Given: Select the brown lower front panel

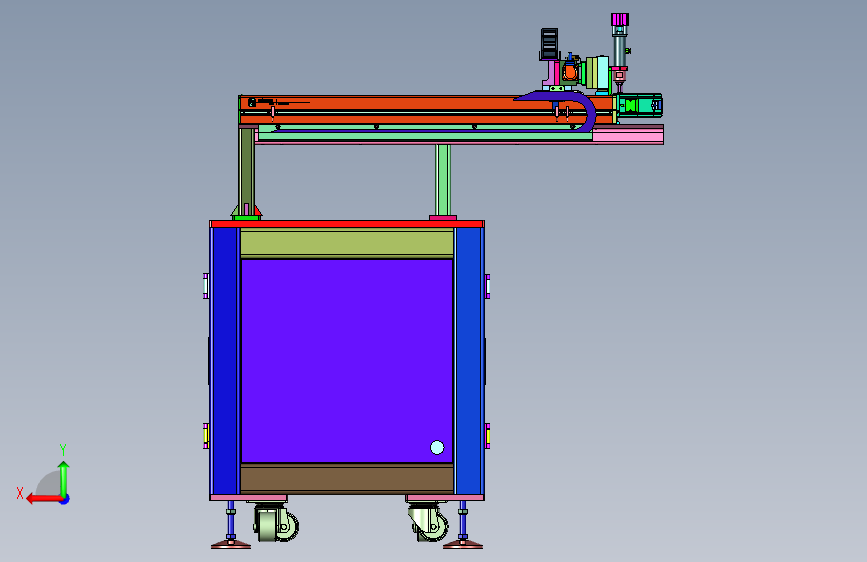Looking at the screenshot, I should pyautogui.click(x=347, y=478).
